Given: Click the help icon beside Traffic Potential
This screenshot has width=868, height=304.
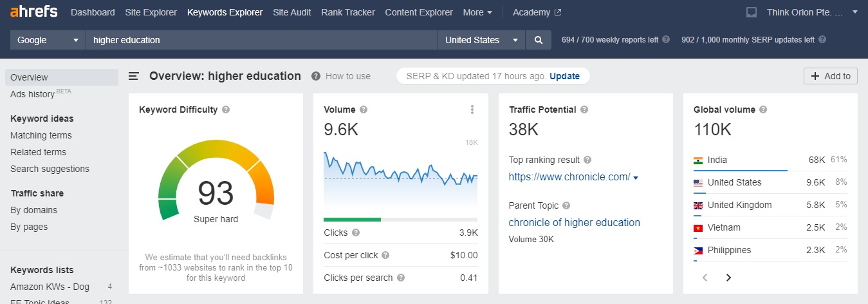Looking at the screenshot, I should [584, 109].
